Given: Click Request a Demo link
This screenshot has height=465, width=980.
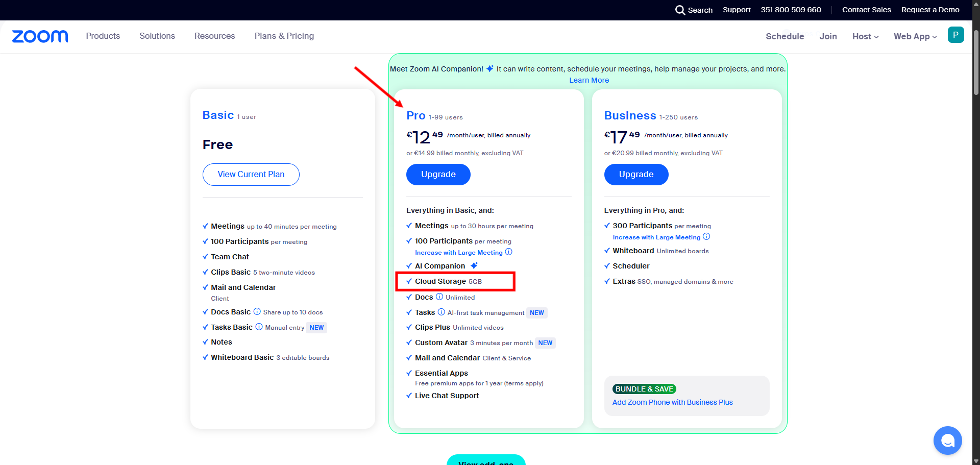Looking at the screenshot, I should pyautogui.click(x=930, y=10).
